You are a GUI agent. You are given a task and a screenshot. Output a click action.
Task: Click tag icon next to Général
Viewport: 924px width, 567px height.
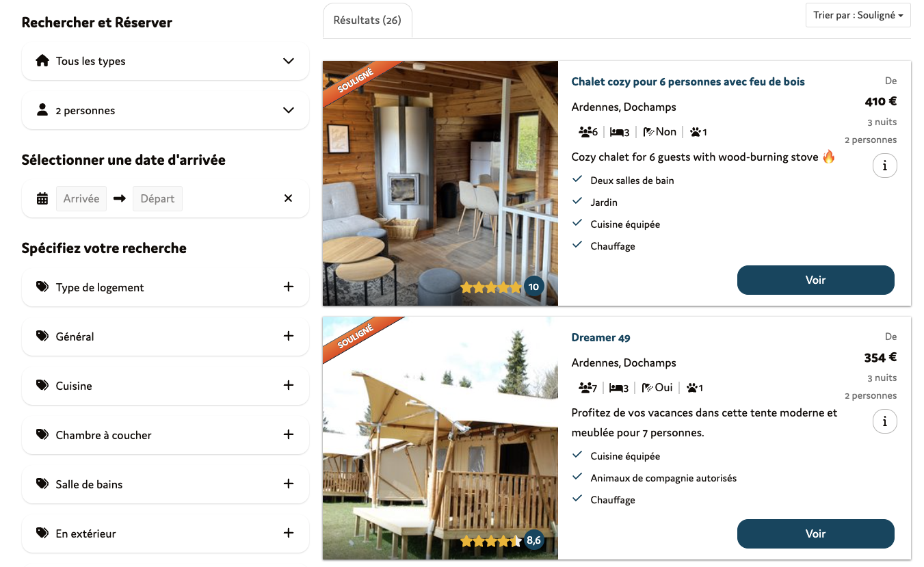pyautogui.click(x=42, y=336)
